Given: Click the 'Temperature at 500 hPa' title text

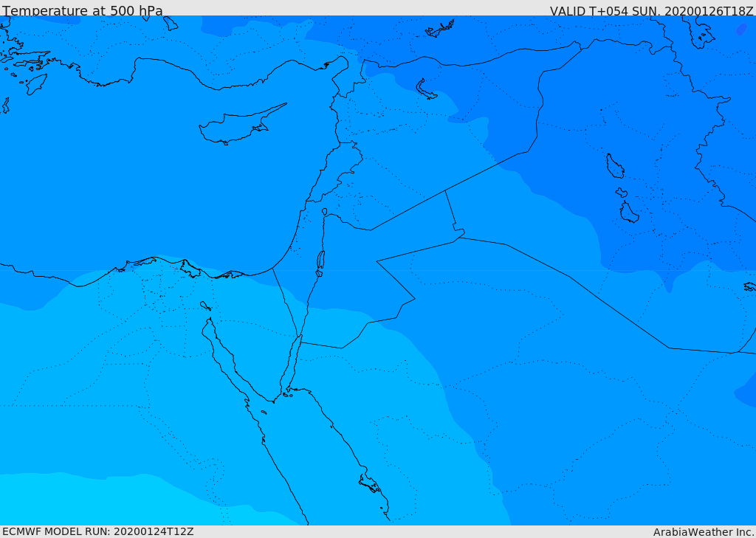Looking at the screenshot, I should click(x=83, y=10).
